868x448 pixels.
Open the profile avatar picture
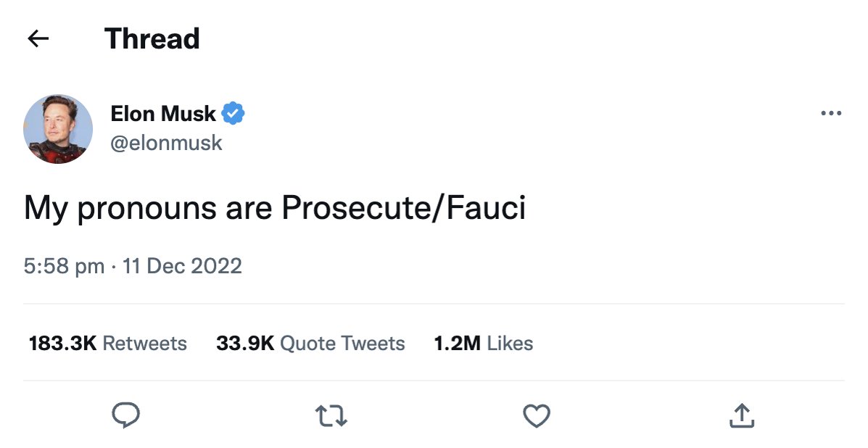[58, 128]
